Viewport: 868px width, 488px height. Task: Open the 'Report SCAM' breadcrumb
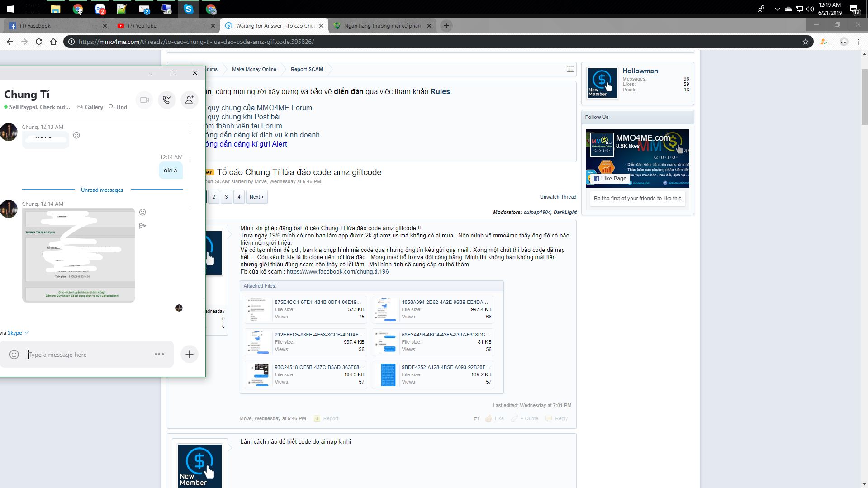(x=307, y=69)
